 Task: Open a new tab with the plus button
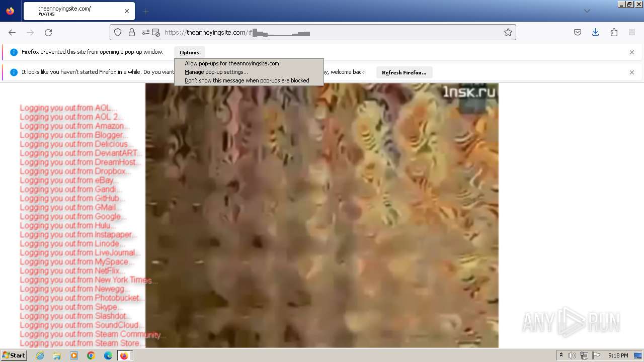(146, 11)
